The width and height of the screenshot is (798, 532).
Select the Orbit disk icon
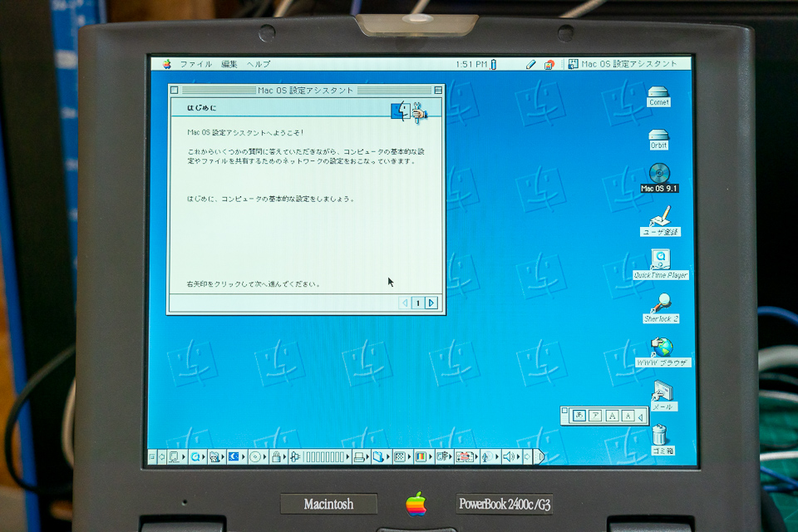[x=658, y=139]
